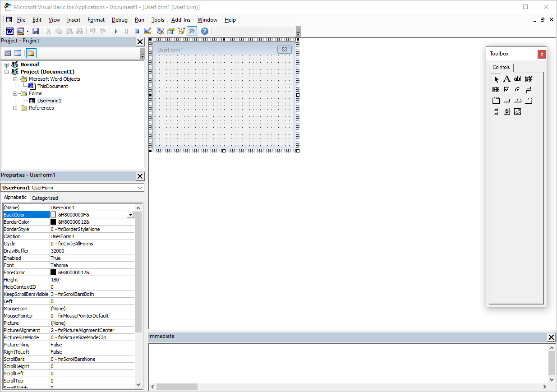Open the Add-Ins menu
The height and width of the screenshot is (392, 557).
point(181,20)
